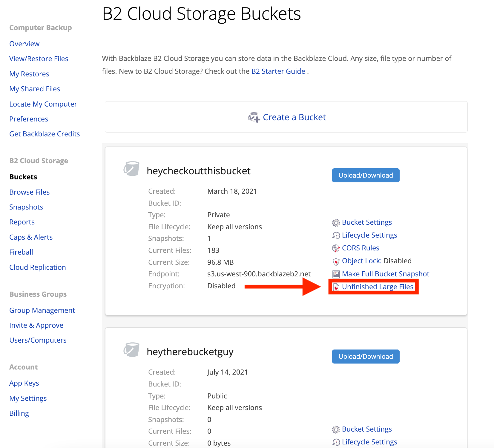This screenshot has height=448, width=494.
Task: Open Billing in sidebar
Action: [x=19, y=413]
